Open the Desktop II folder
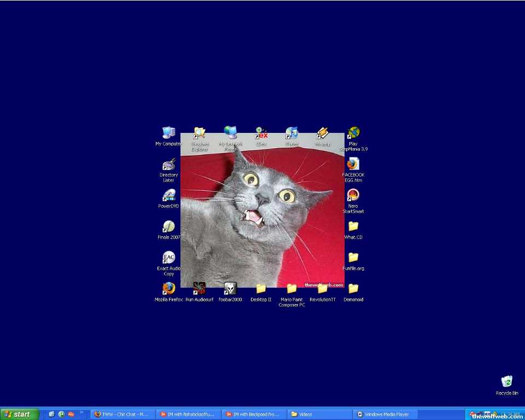 click(261, 289)
